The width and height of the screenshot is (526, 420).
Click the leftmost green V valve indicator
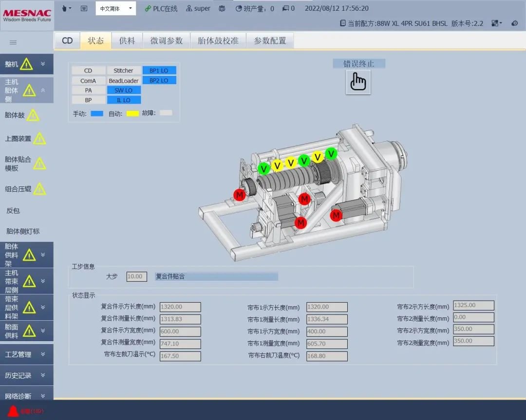pyautogui.click(x=264, y=168)
